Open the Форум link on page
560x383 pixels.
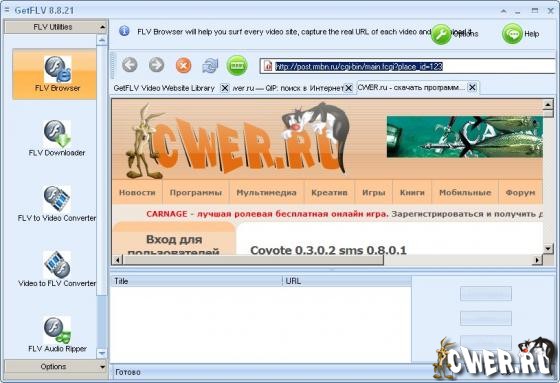(520, 193)
